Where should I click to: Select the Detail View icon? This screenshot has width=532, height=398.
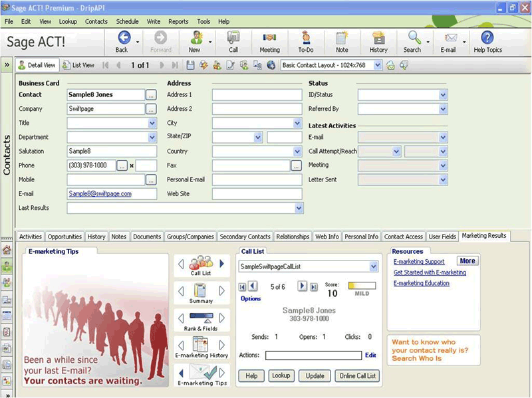[22, 65]
